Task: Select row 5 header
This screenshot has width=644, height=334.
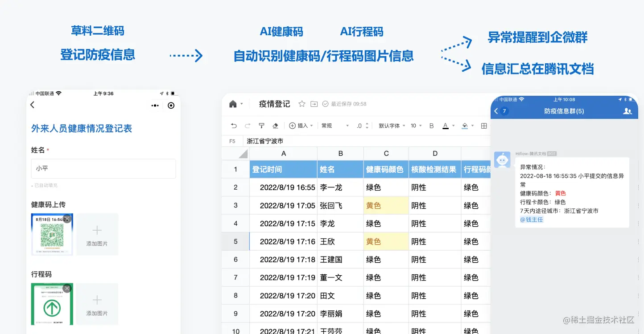Action: [235, 241]
